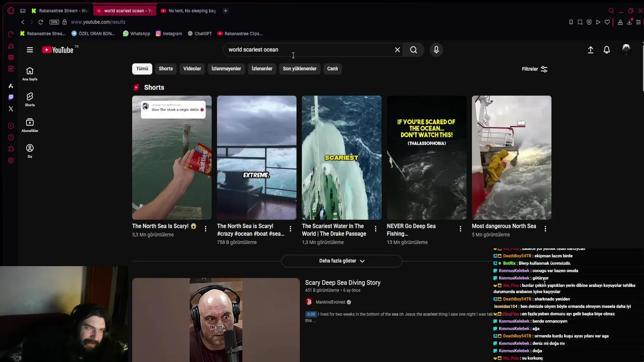644x362 pixels.
Task: Start voice search with the microphone icon
Action: click(x=436, y=50)
